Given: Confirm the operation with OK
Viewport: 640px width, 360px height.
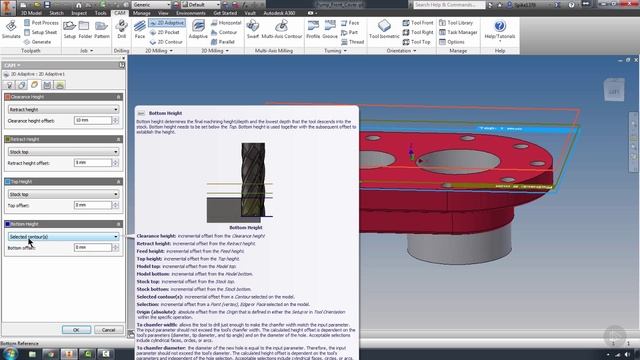Looking at the screenshot, I should coord(76,330).
